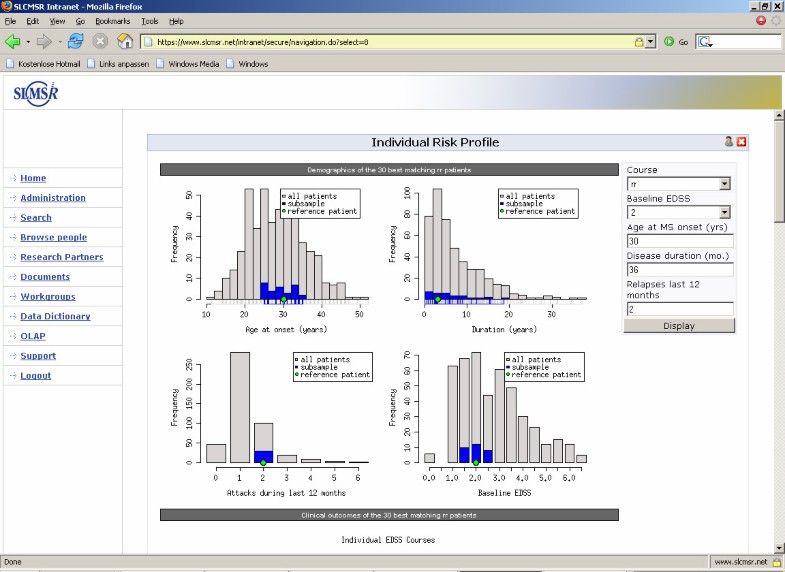This screenshot has width=785, height=572.
Task: Close the Individual Risk Profile panel
Action: click(x=741, y=142)
